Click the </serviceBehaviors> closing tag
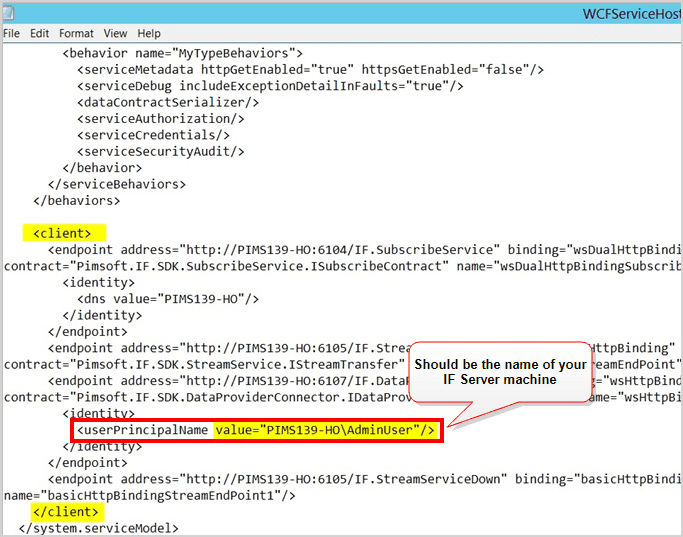 pos(117,185)
